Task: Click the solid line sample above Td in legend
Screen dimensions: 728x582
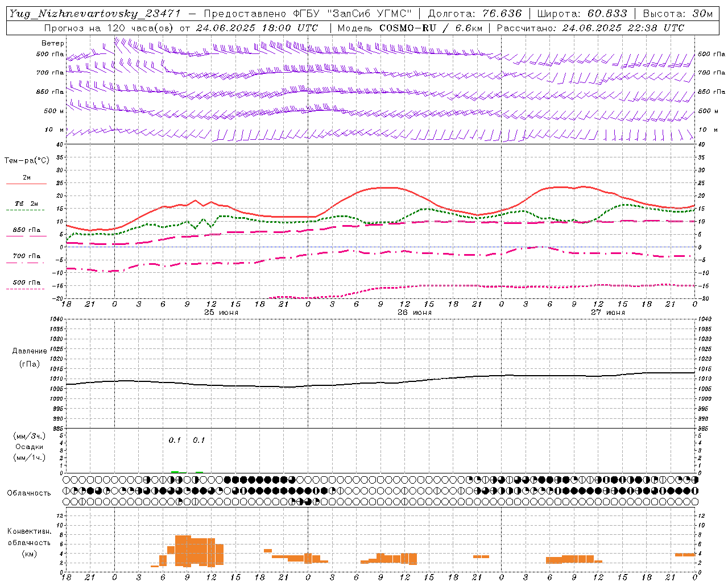Action: tap(27, 184)
